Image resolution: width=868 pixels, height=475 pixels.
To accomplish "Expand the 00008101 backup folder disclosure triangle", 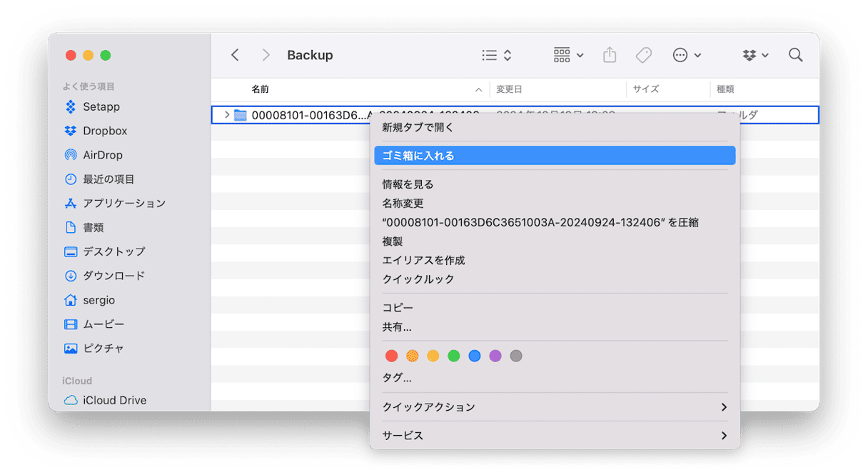I will click(x=227, y=115).
